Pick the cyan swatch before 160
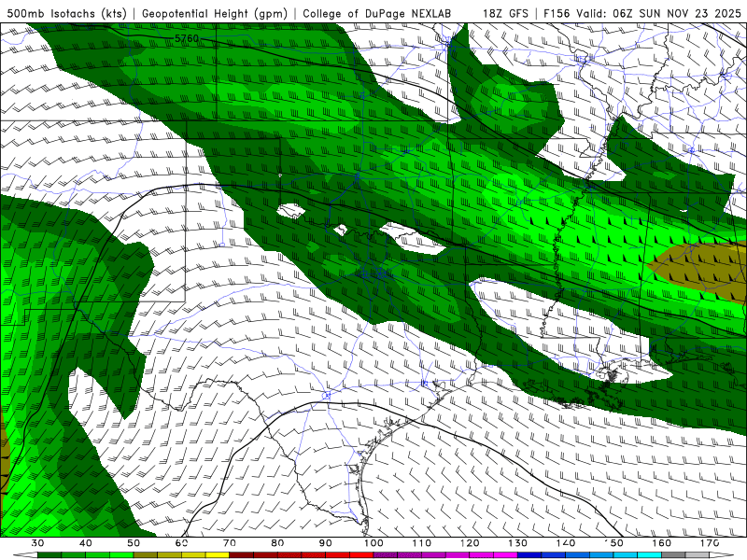747x560 pixels. click(649, 555)
